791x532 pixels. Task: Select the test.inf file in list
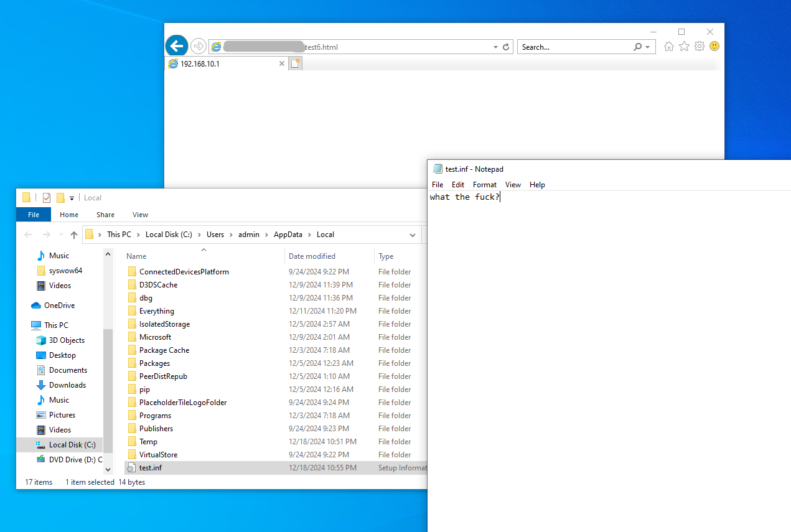150,468
